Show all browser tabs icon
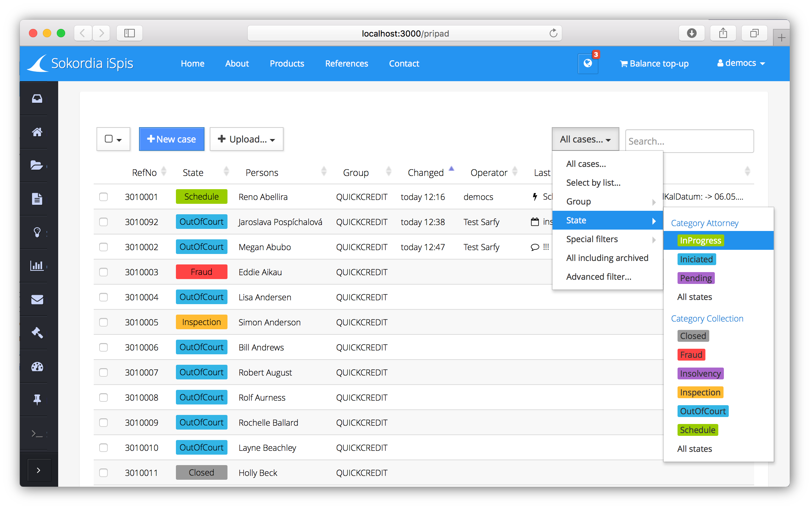Screen dimensions: 812x509 (x=755, y=33)
